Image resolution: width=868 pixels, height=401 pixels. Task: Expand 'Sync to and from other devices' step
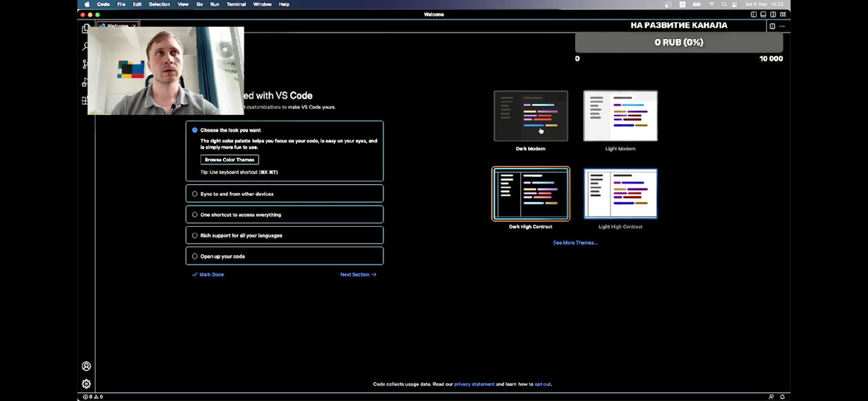(x=284, y=194)
